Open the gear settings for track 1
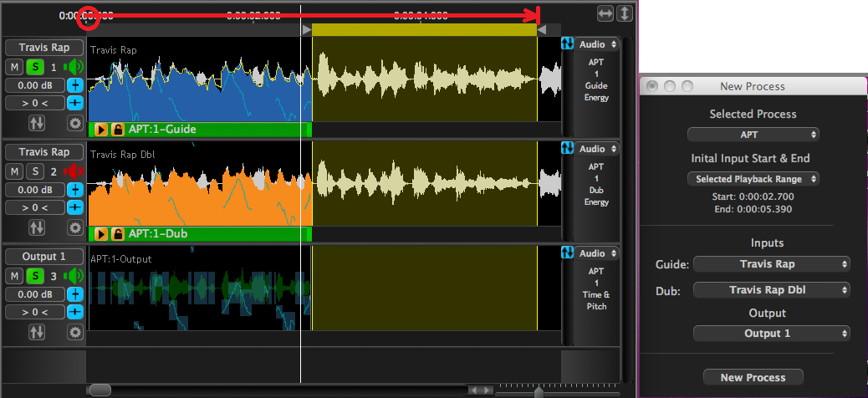The width and height of the screenshot is (868, 398). click(75, 123)
